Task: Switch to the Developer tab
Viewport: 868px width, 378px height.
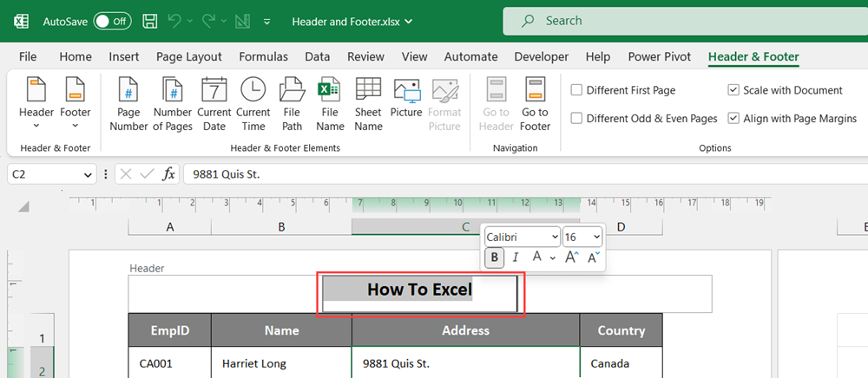Action: point(542,56)
